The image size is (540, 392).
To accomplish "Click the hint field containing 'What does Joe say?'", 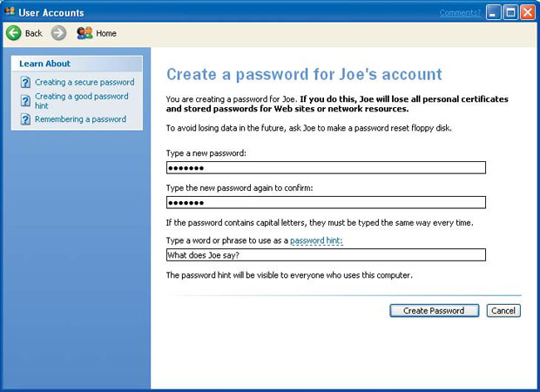I will coord(325,255).
